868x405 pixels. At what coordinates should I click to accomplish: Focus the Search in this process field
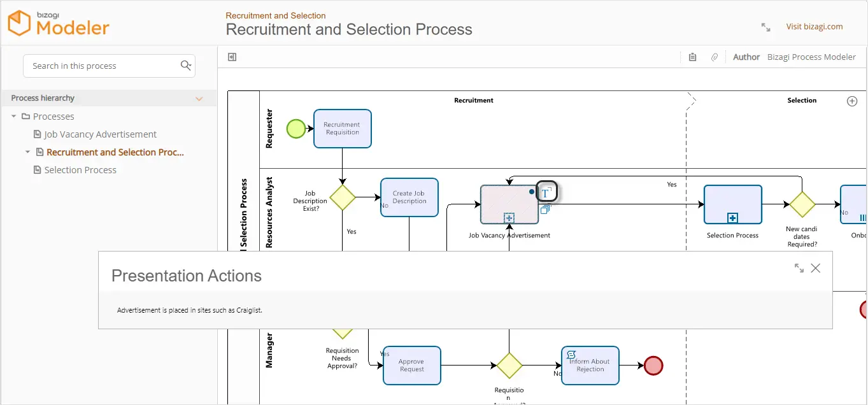click(109, 66)
